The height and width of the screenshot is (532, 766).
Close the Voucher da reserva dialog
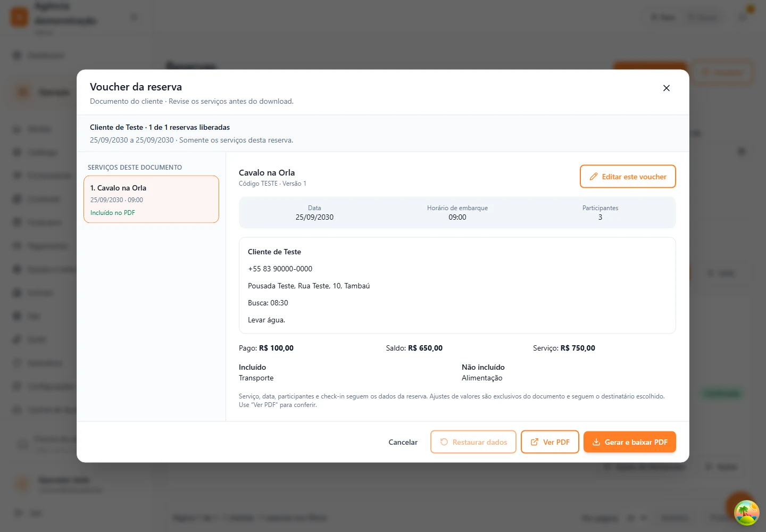click(666, 88)
